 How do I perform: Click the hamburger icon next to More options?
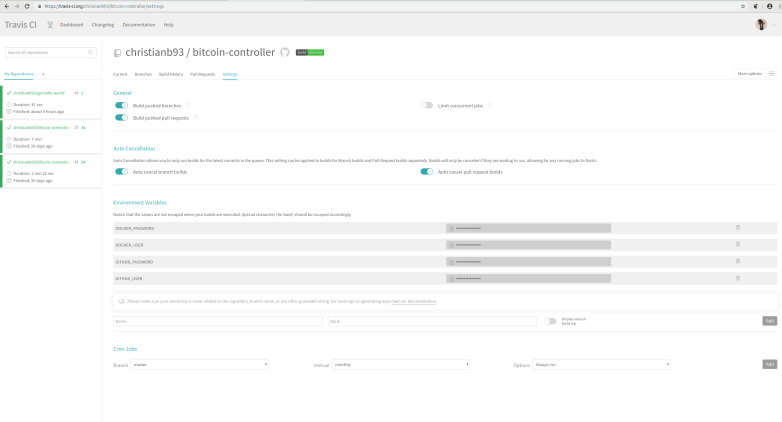(x=772, y=74)
